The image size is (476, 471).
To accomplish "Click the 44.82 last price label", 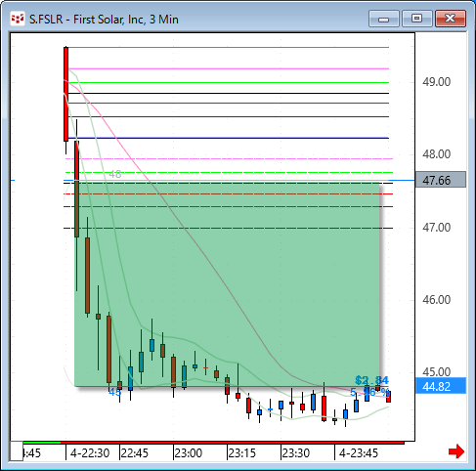I will tap(441, 386).
